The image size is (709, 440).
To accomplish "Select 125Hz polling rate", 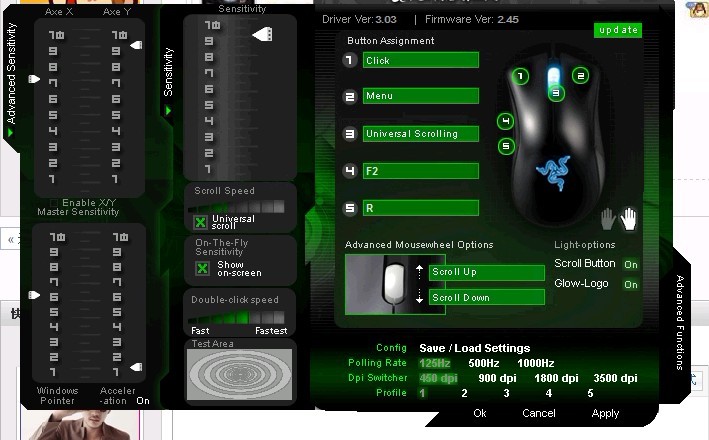I will pos(435,363).
